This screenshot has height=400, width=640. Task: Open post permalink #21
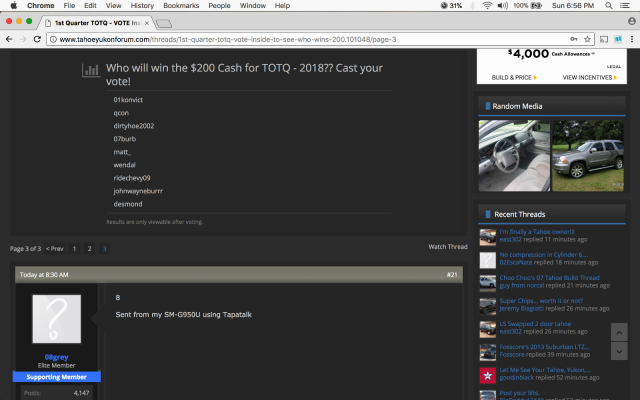(x=452, y=275)
